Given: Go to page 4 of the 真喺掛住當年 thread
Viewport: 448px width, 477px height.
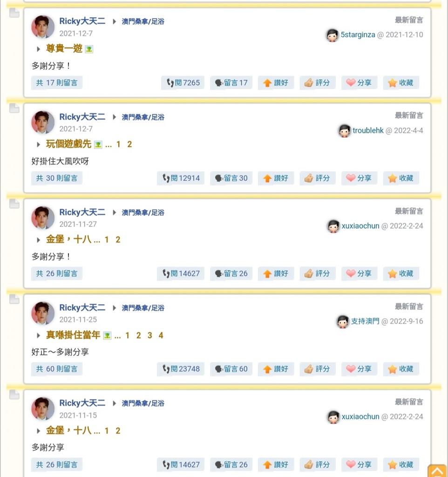Looking at the screenshot, I should [x=161, y=335].
